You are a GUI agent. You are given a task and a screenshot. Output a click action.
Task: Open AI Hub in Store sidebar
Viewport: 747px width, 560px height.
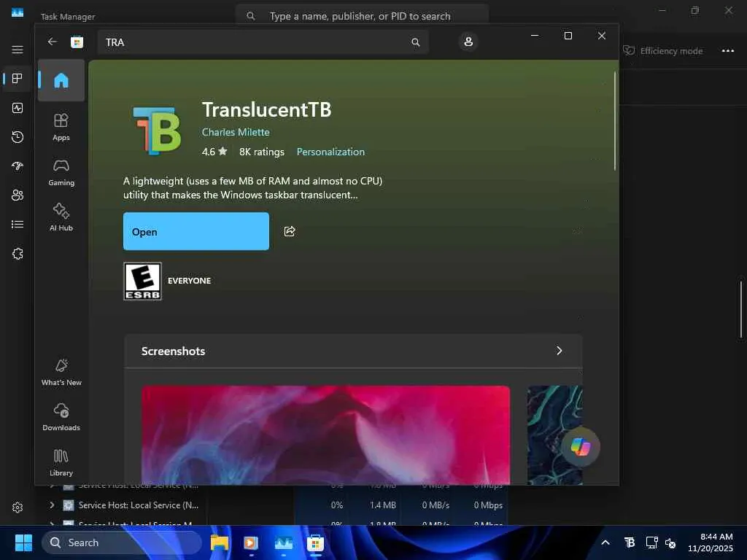coord(61,217)
